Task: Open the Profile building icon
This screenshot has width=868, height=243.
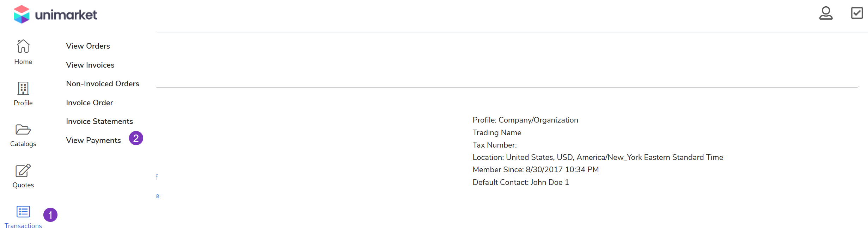Action: click(x=23, y=88)
